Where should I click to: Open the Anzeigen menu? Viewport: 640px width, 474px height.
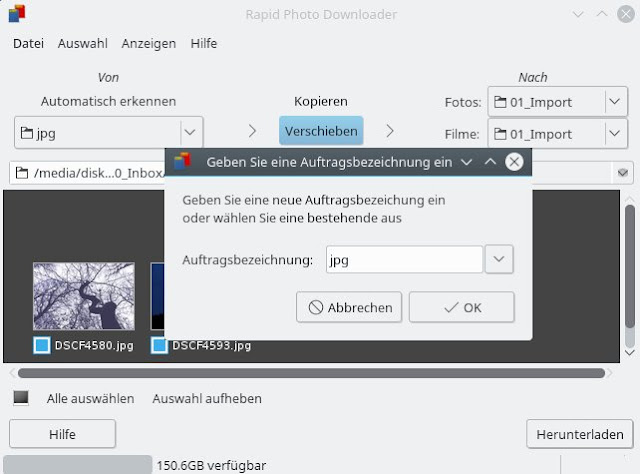click(x=149, y=43)
